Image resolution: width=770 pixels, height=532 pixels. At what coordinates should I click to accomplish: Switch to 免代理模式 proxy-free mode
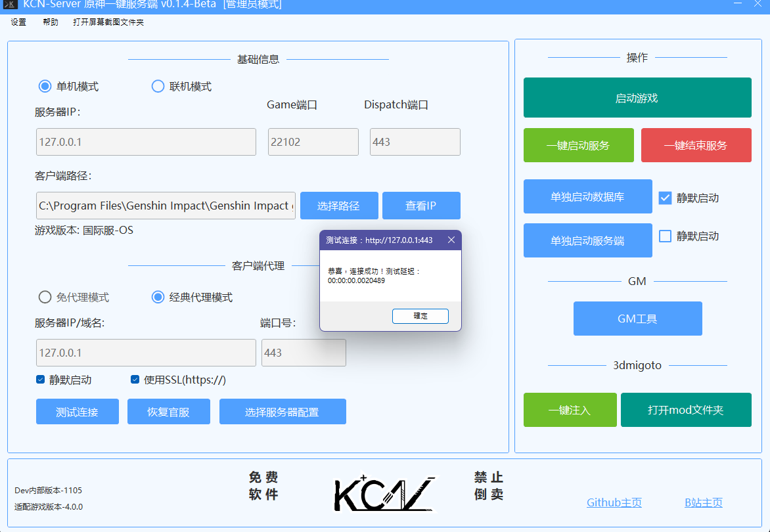point(45,297)
